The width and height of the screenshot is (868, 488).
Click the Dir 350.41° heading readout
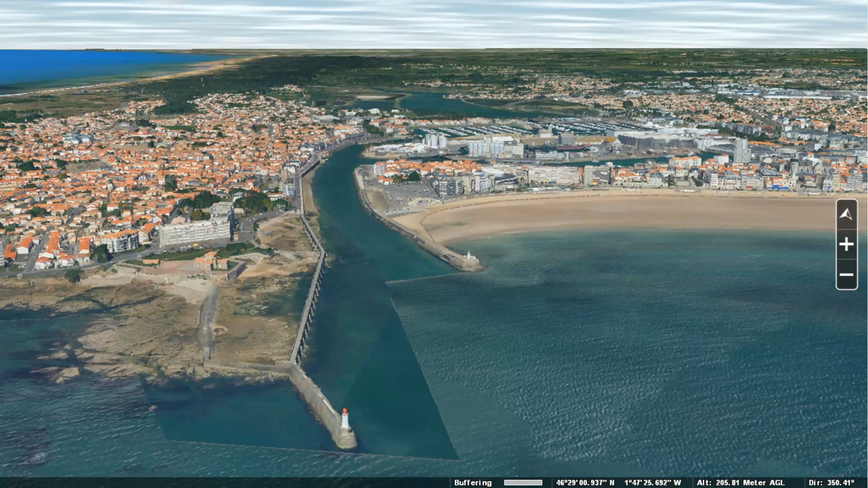pyautogui.click(x=831, y=483)
